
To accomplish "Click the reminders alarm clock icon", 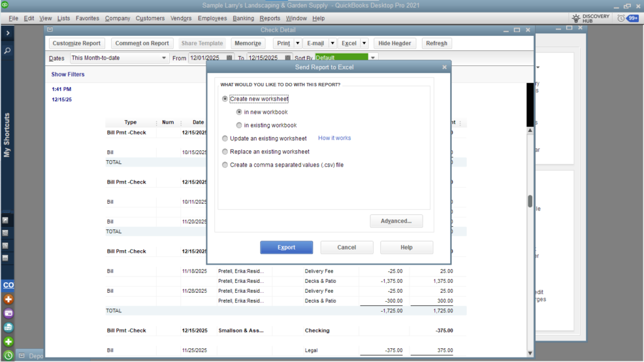I will coord(621,18).
